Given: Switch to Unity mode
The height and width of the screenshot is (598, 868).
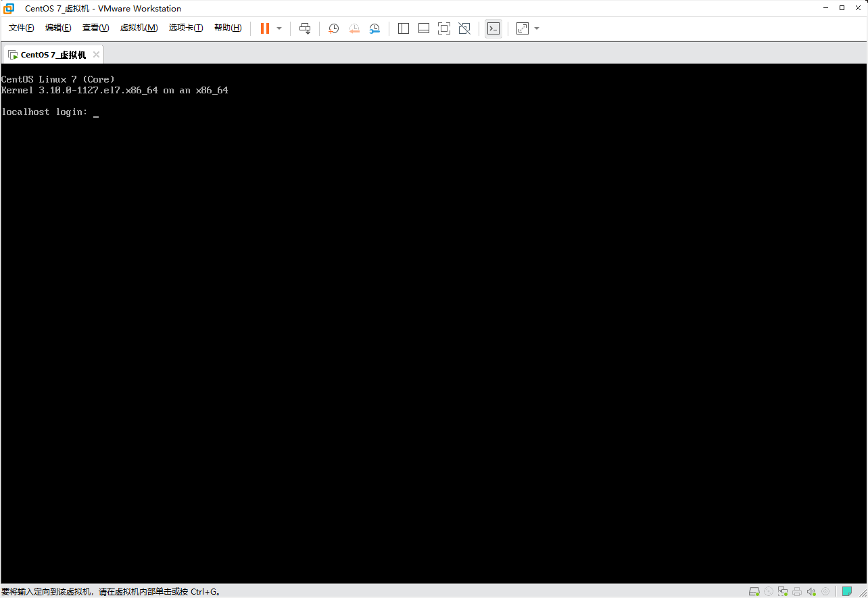Looking at the screenshot, I should click(x=464, y=28).
